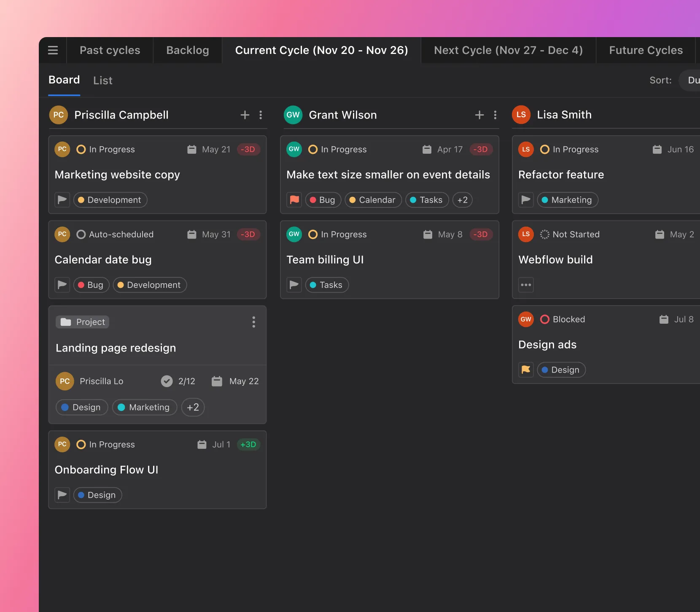Open the hamburger navigation menu
This screenshot has width=700, height=612.
(x=53, y=50)
